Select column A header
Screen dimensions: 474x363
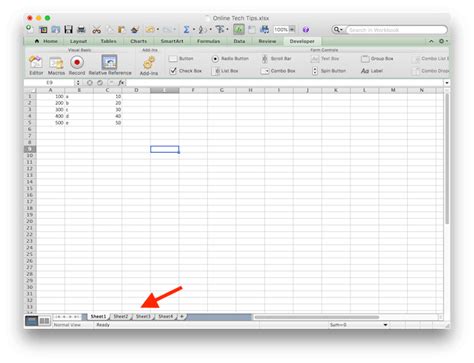pyautogui.click(x=50, y=90)
